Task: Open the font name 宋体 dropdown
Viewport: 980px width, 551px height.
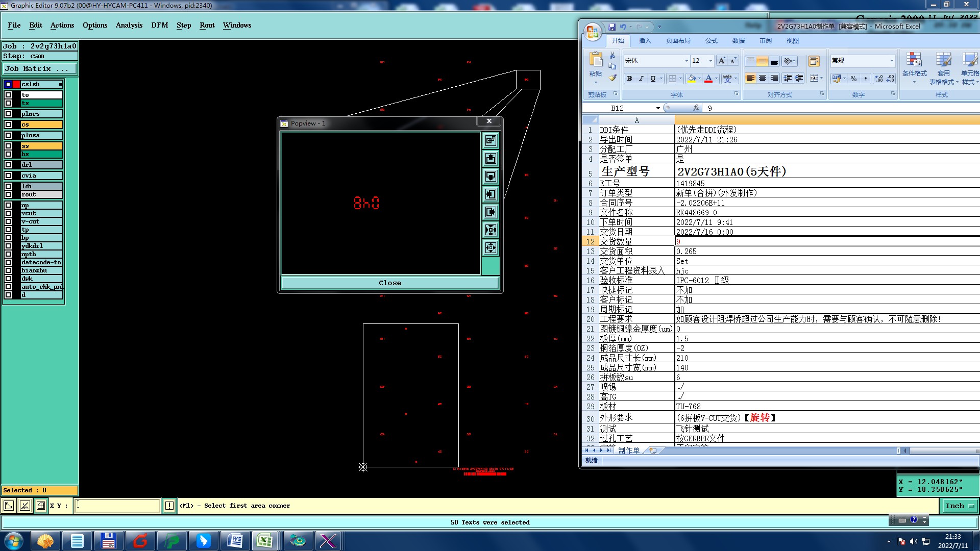Action: pos(687,61)
